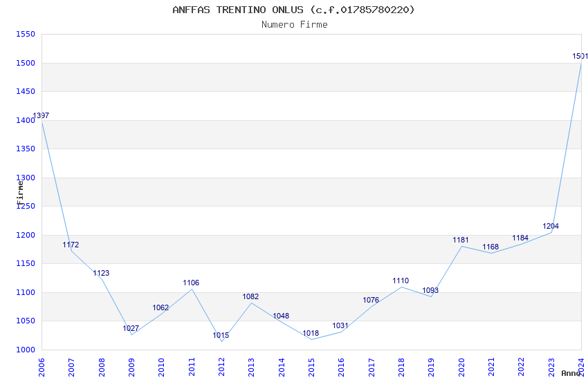The image size is (588, 380).
Task: Click the data label 1082
Action: pyautogui.click(x=250, y=296)
